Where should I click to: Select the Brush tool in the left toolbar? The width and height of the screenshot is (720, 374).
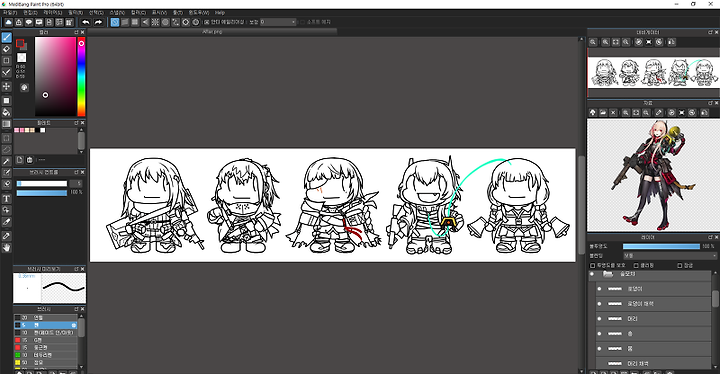(6, 38)
